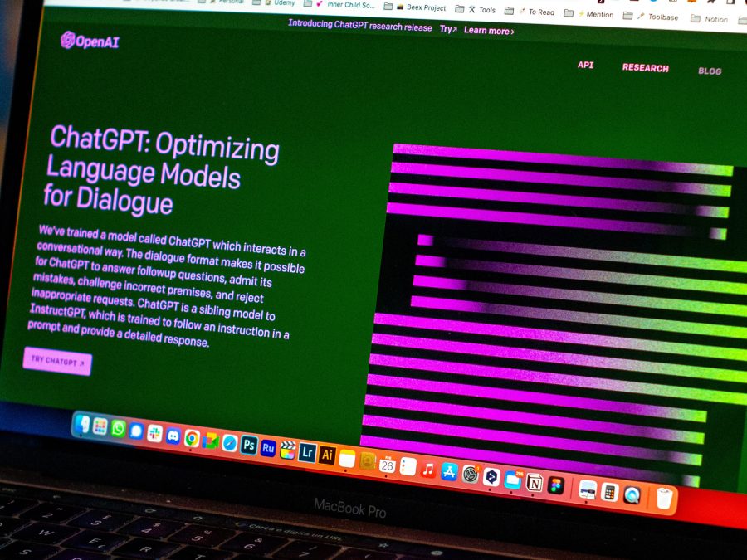Open Figma from the dock
This screenshot has height=560, width=747.
pyautogui.click(x=556, y=485)
